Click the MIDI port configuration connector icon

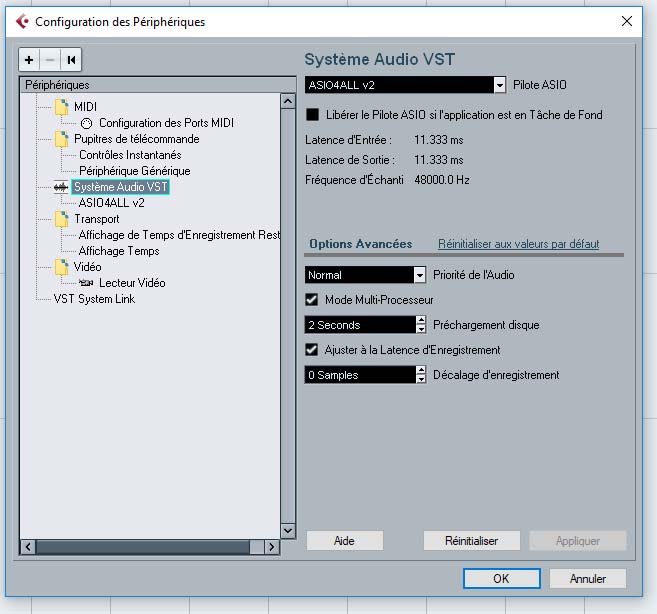pyautogui.click(x=87, y=123)
